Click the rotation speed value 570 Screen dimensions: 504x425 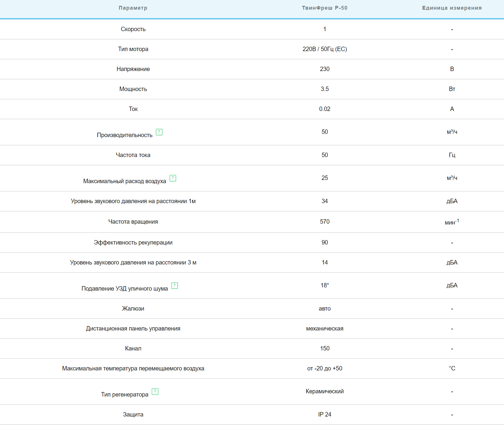[325, 222]
